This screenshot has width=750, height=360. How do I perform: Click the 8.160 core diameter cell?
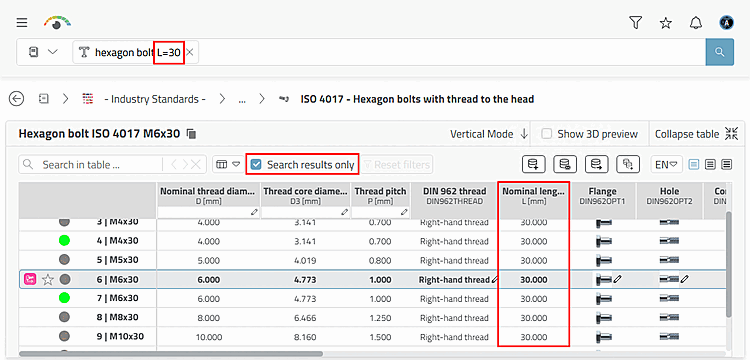(x=305, y=337)
